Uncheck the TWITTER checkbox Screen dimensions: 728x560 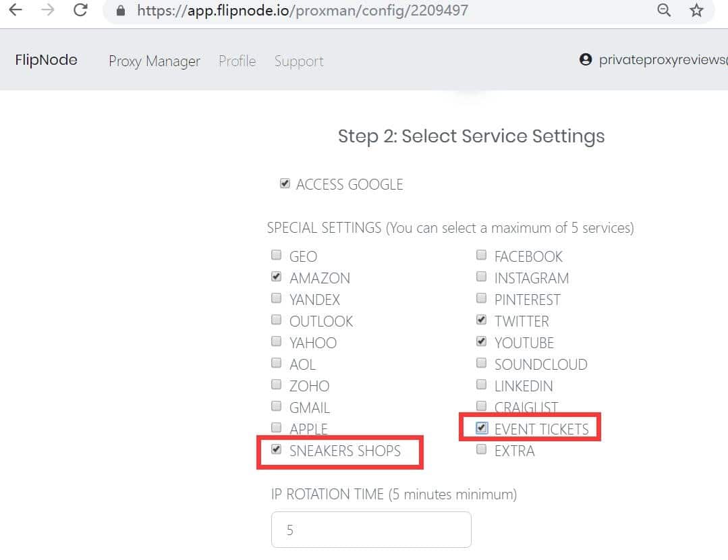(x=482, y=319)
